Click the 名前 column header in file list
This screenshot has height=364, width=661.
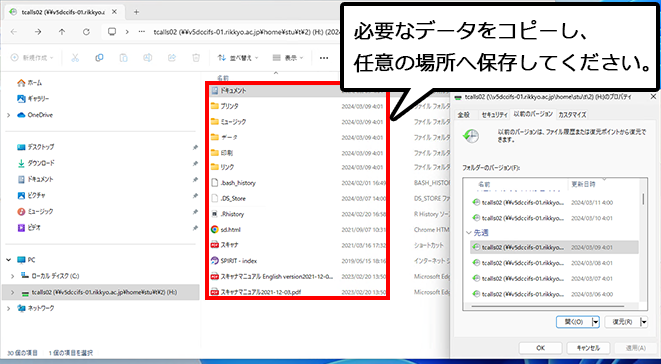coord(223,78)
